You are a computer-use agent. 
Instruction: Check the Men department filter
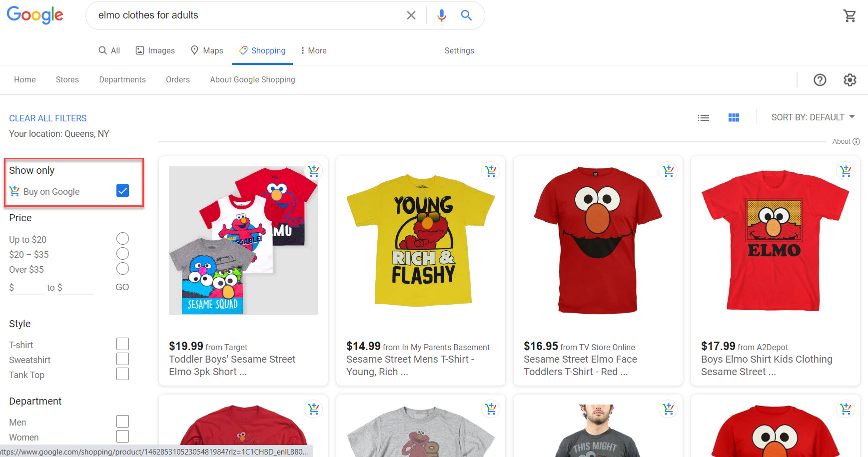(x=122, y=422)
